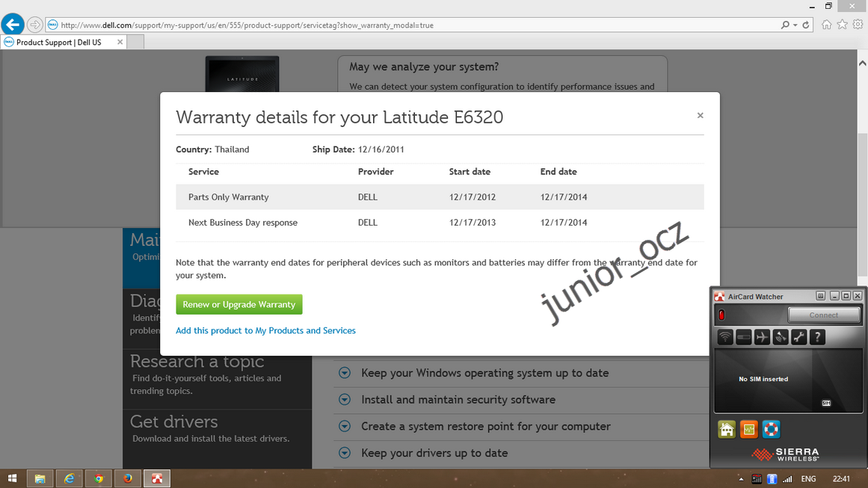
Task: Open the address bar dropdown arrow
Action: 795,25
